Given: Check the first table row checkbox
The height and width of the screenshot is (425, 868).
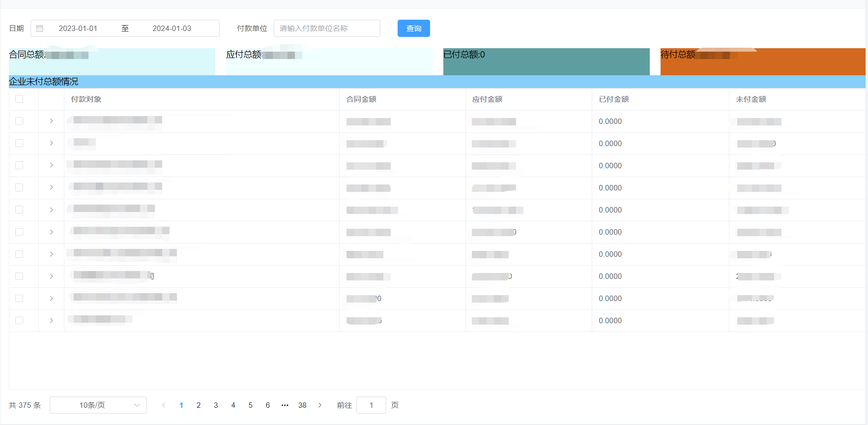Looking at the screenshot, I should coord(19,121).
